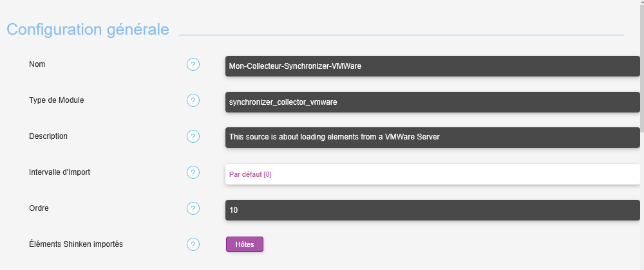Click the vertical scrollbar thumb
This screenshot has width=644, height=270.
pos(641,64)
